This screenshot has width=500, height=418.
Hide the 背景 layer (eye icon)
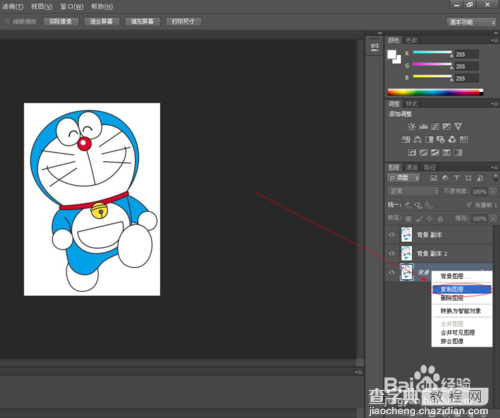392,272
